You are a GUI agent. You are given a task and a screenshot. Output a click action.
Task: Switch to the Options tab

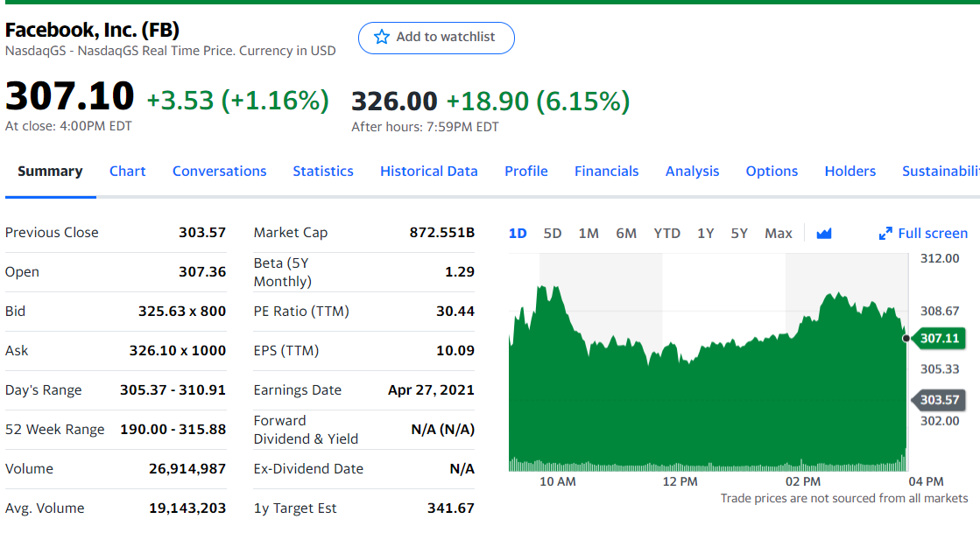click(772, 172)
